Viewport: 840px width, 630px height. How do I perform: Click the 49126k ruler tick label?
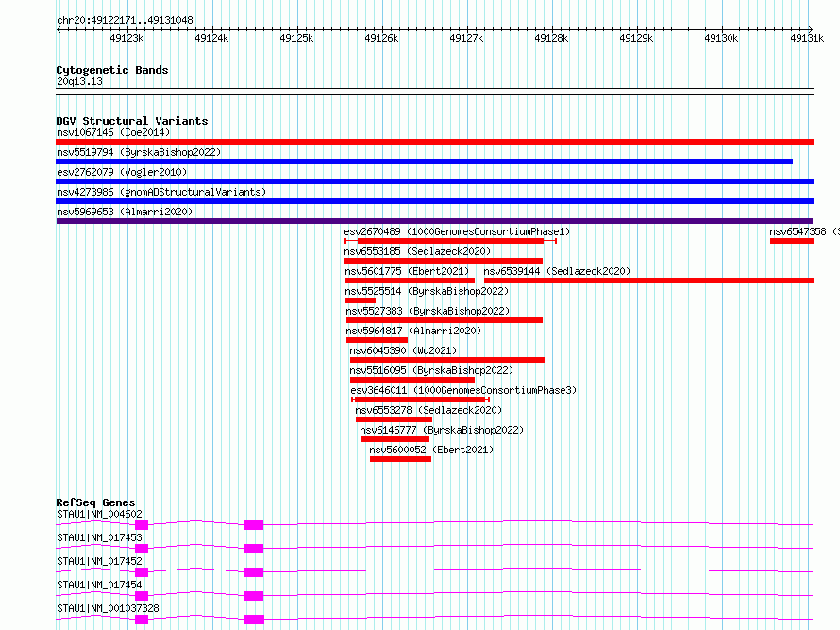coord(381,38)
